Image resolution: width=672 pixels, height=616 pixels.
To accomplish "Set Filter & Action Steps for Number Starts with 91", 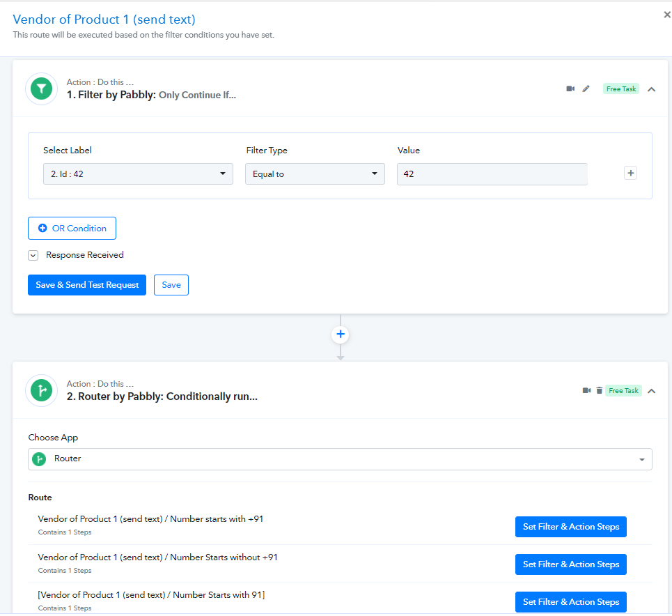I will [x=571, y=602].
